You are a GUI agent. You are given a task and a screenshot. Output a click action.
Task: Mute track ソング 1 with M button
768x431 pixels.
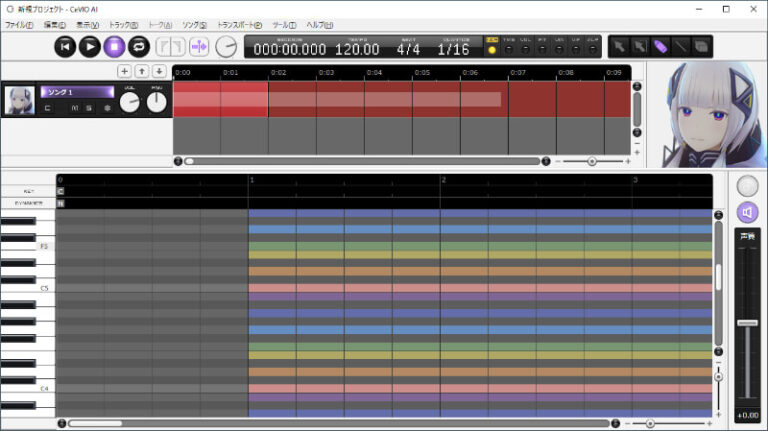click(x=74, y=108)
